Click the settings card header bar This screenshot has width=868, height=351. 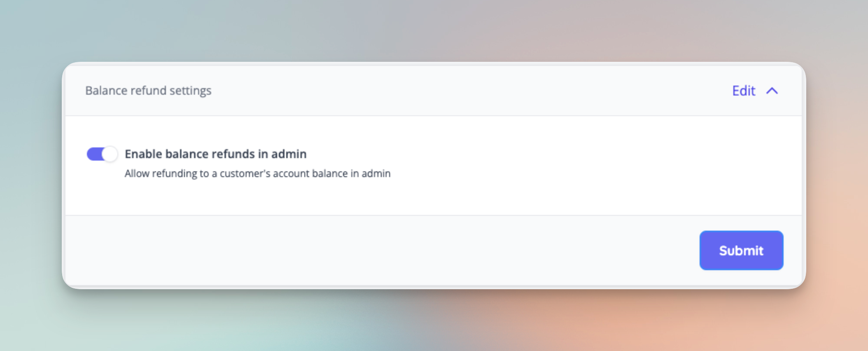click(x=412, y=90)
